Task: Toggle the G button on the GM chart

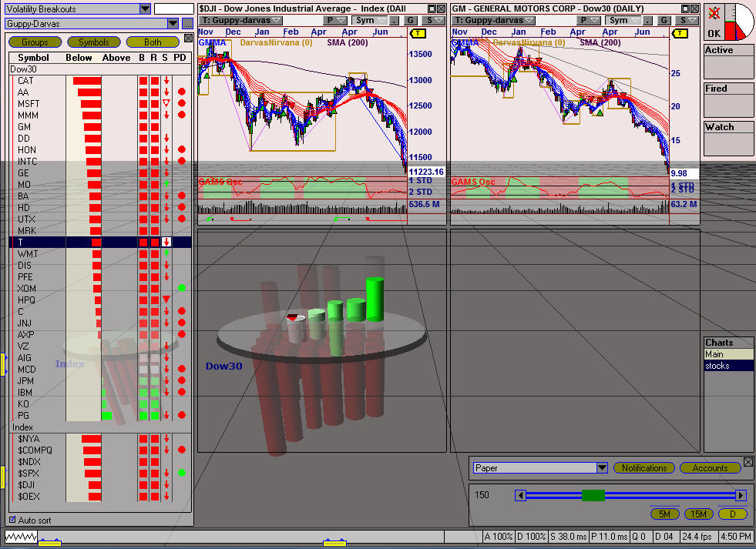Action: (664, 20)
